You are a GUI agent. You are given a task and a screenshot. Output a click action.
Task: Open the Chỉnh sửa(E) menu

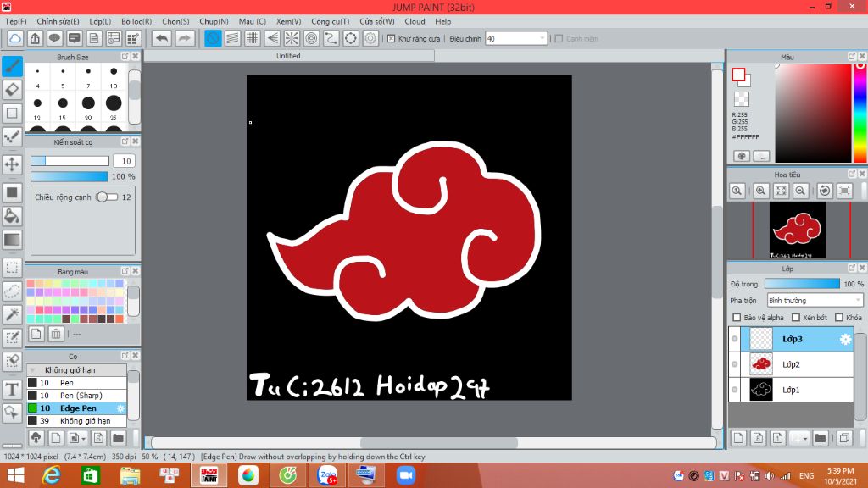[x=58, y=21]
